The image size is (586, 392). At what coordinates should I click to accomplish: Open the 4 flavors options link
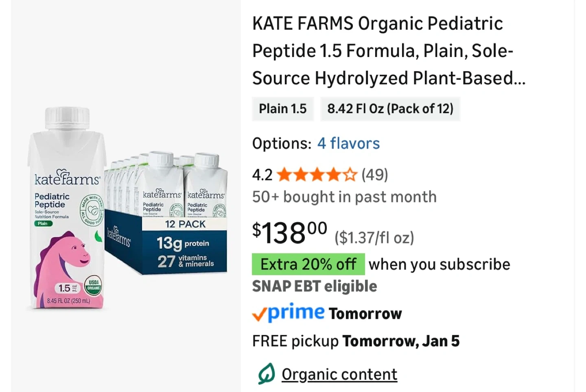348,143
